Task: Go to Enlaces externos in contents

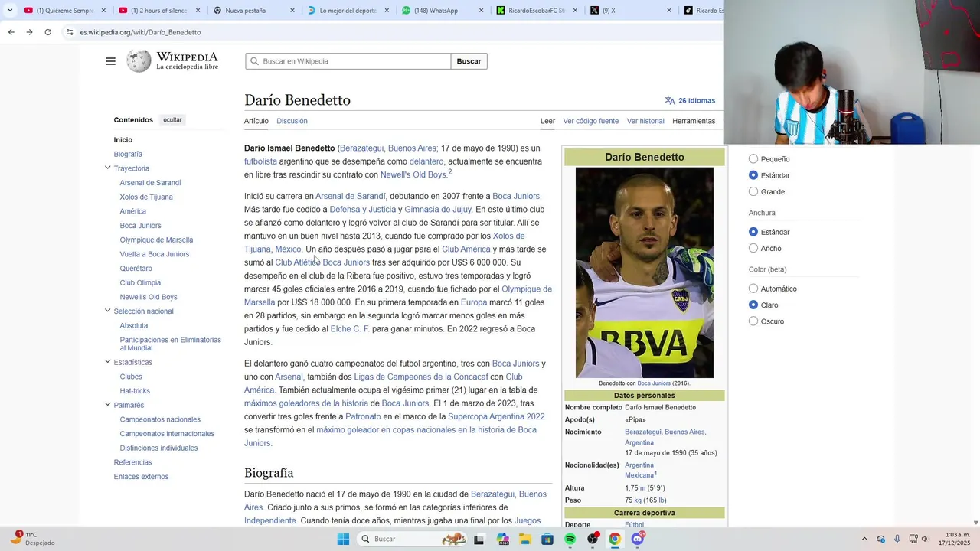Action: (x=141, y=477)
